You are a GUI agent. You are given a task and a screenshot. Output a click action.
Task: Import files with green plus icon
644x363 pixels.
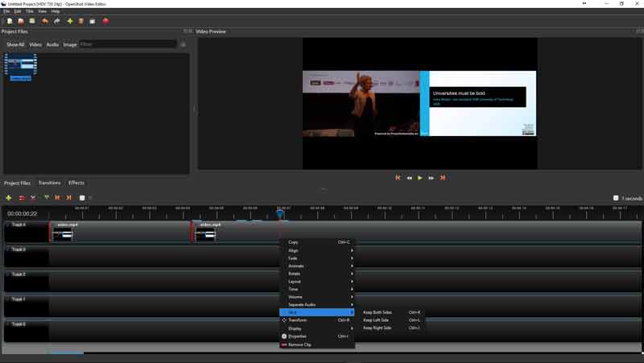point(70,21)
